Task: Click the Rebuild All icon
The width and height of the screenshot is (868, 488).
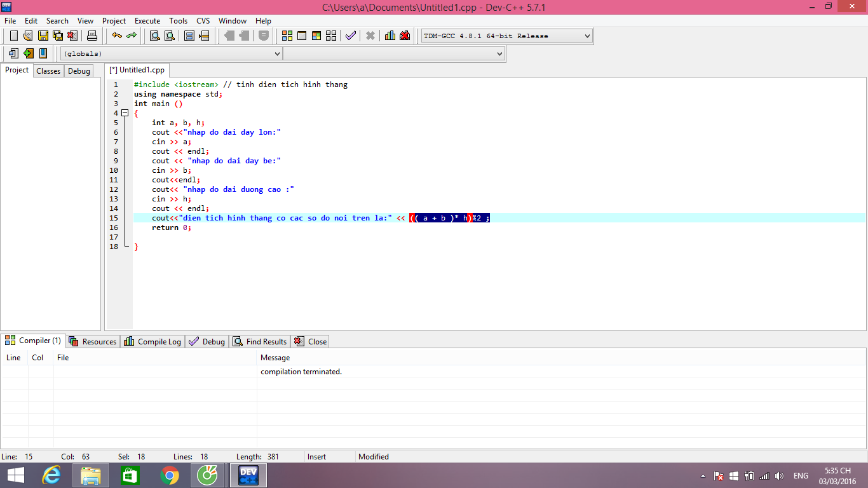Action: click(x=331, y=36)
